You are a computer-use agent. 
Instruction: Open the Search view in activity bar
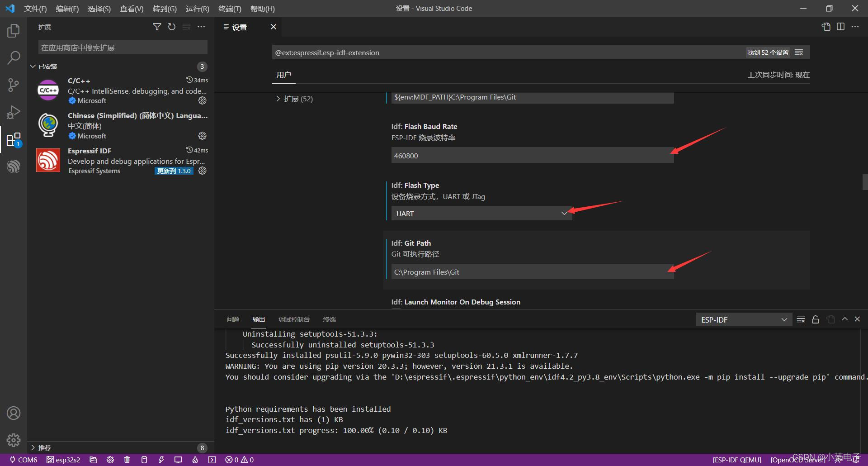14,57
